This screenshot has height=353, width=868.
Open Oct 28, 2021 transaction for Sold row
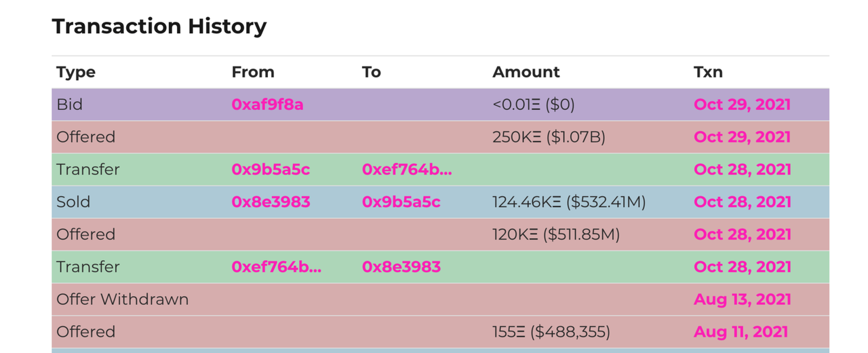[742, 202]
